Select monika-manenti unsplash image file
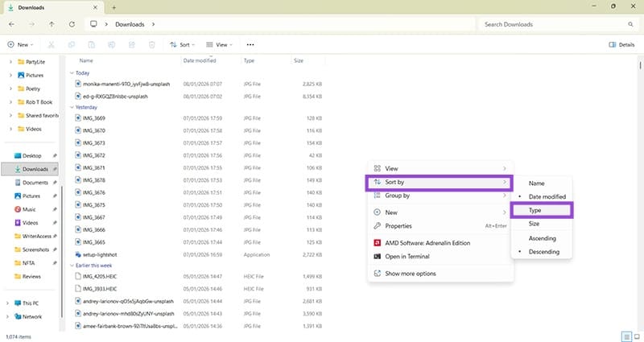 (x=126, y=84)
